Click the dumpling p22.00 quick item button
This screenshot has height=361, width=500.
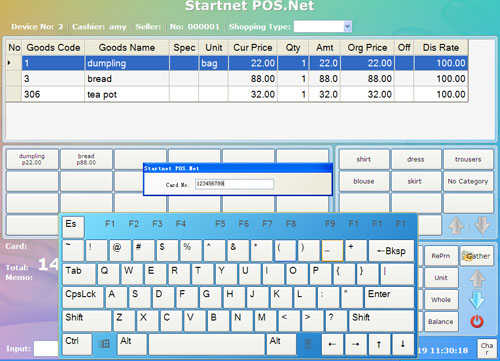point(32,159)
